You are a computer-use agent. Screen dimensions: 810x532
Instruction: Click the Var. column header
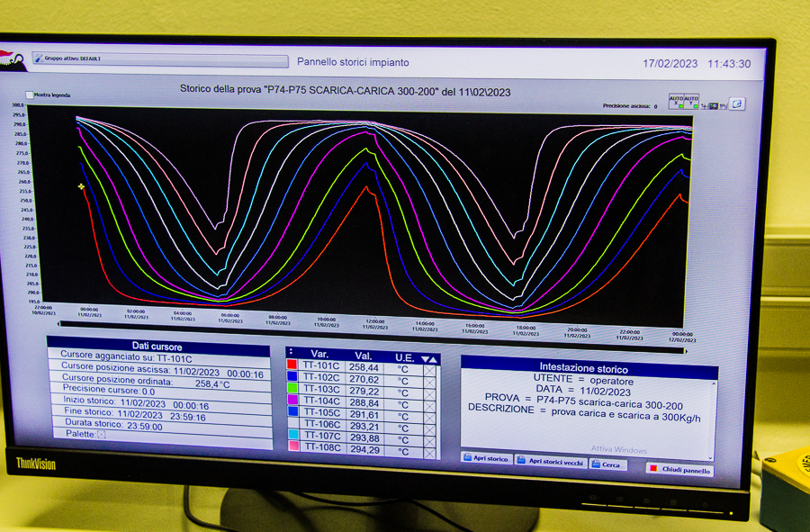[x=319, y=354]
